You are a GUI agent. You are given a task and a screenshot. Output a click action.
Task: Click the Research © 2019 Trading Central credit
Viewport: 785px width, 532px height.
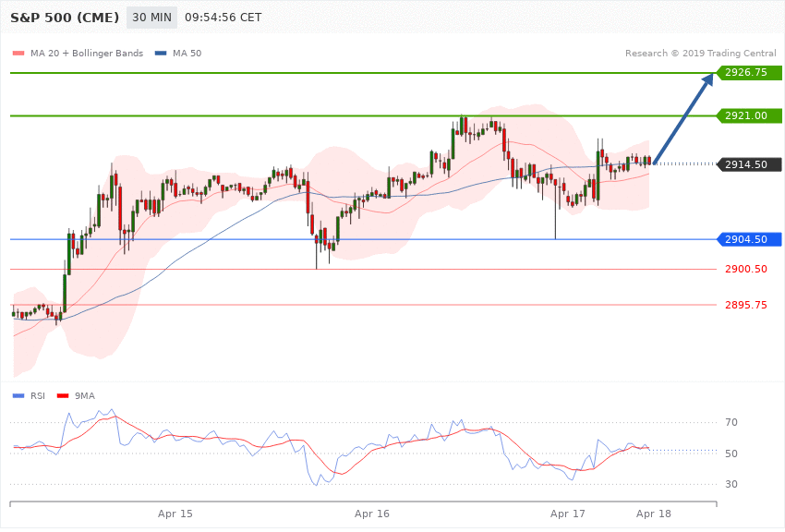(700, 53)
